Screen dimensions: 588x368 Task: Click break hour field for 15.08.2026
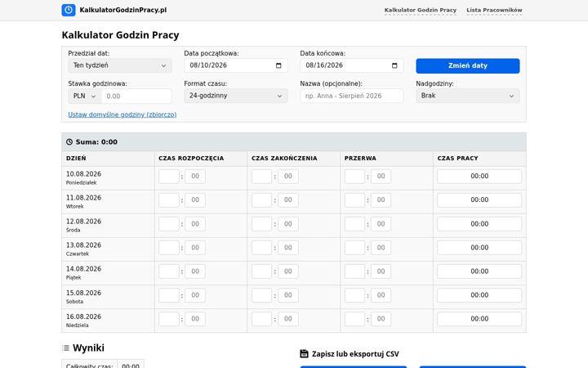[354, 295]
